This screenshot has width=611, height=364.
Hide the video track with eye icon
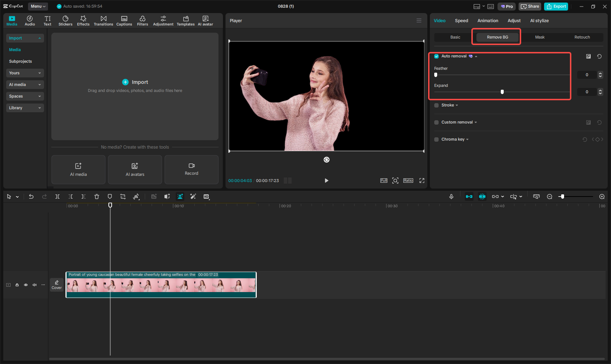point(26,285)
